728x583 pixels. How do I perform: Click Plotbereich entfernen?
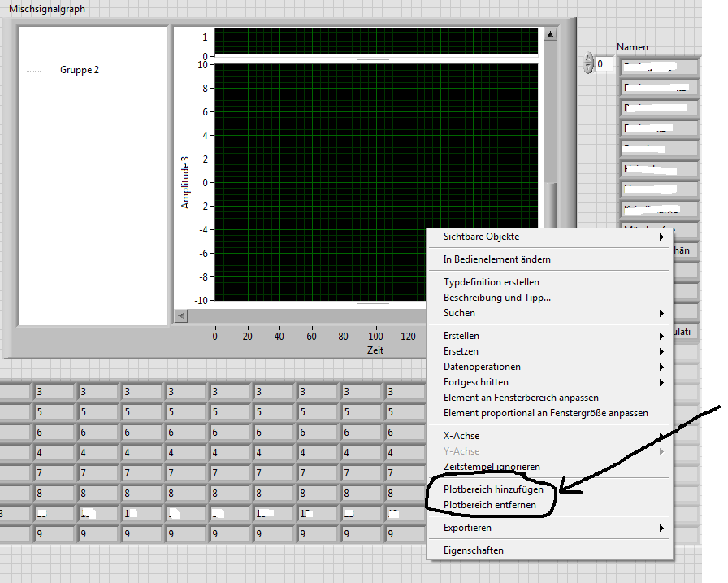[x=490, y=505]
